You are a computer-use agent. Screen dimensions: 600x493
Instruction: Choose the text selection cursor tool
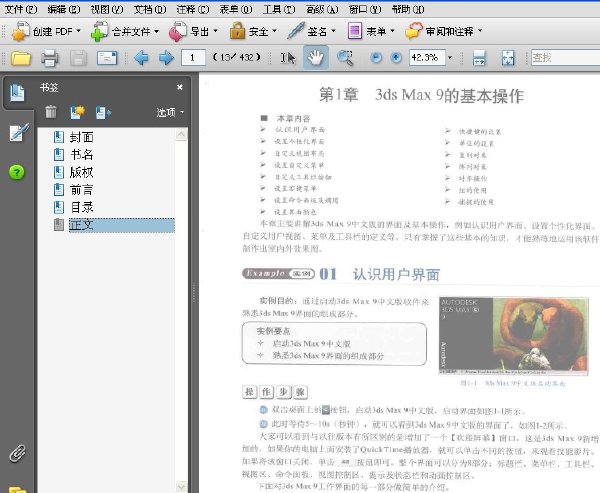click(x=288, y=58)
